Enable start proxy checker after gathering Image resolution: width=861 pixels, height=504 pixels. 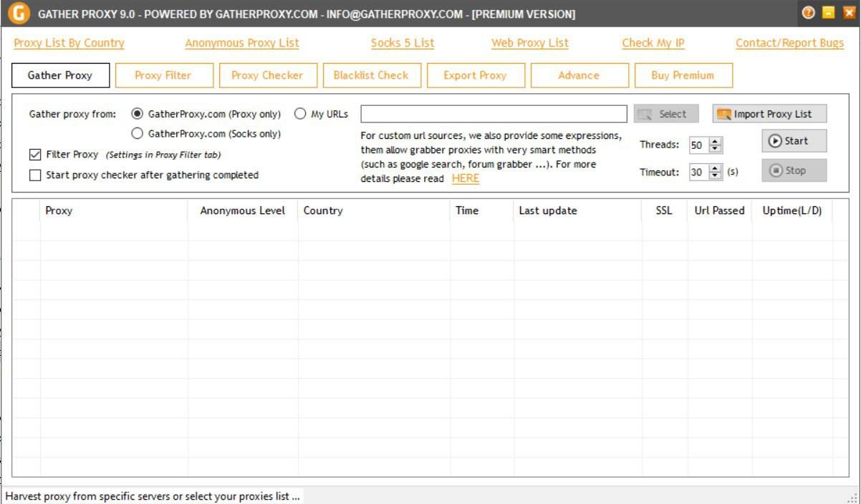point(35,175)
